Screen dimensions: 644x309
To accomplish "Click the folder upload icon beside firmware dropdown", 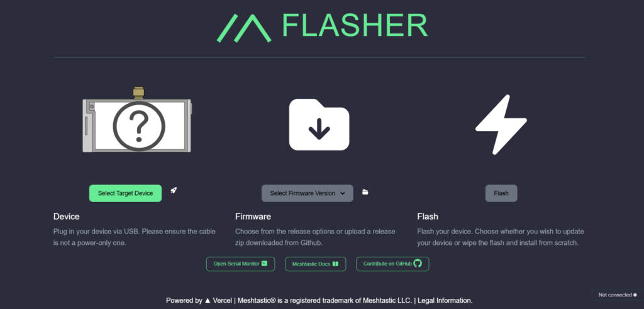I will pyautogui.click(x=365, y=192).
